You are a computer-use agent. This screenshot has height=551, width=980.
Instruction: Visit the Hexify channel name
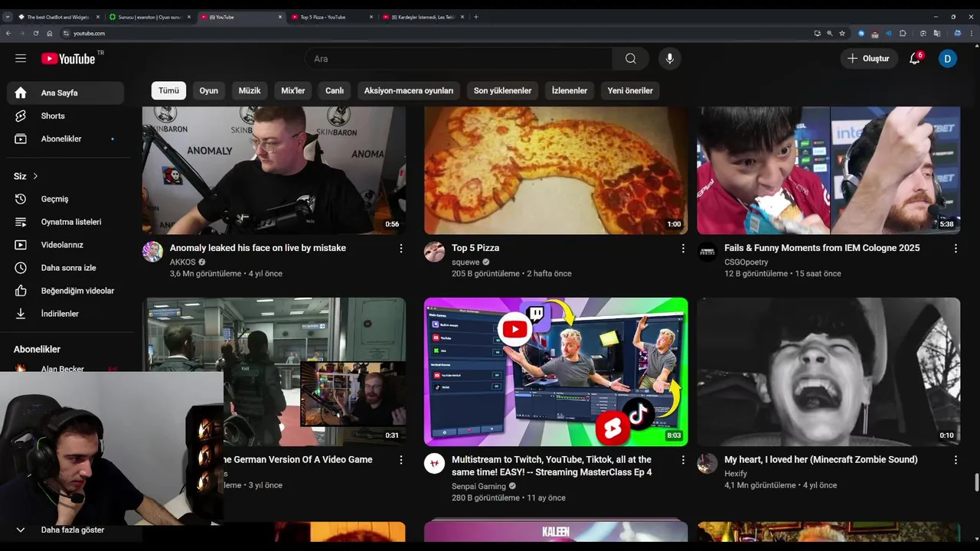click(736, 474)
